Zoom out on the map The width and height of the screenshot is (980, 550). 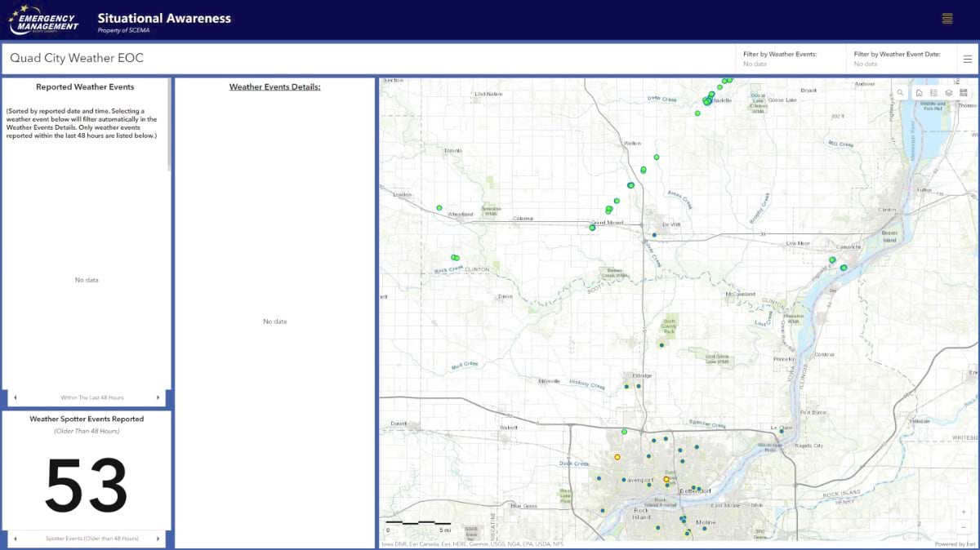pyautogui.click(x=964, y=526)
